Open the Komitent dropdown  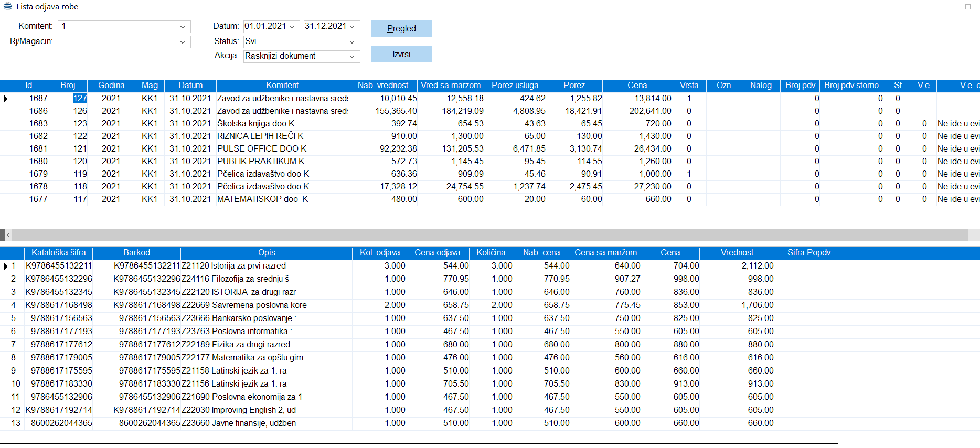tap(182, 27)
